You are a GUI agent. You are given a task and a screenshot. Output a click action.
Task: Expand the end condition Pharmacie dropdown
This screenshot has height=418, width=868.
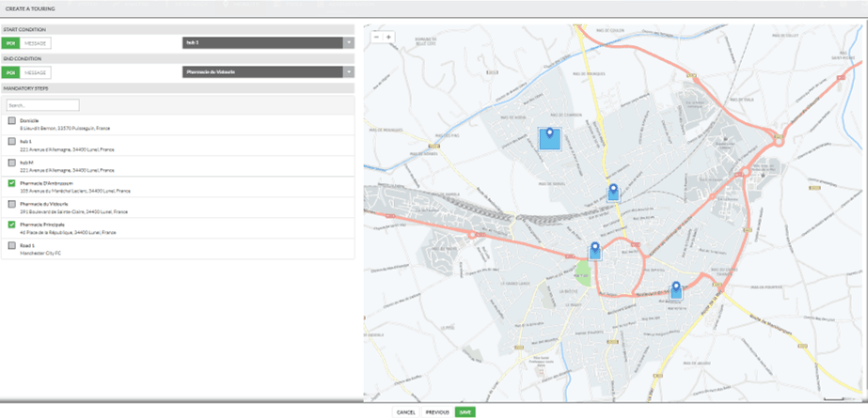tap(349, 71)
